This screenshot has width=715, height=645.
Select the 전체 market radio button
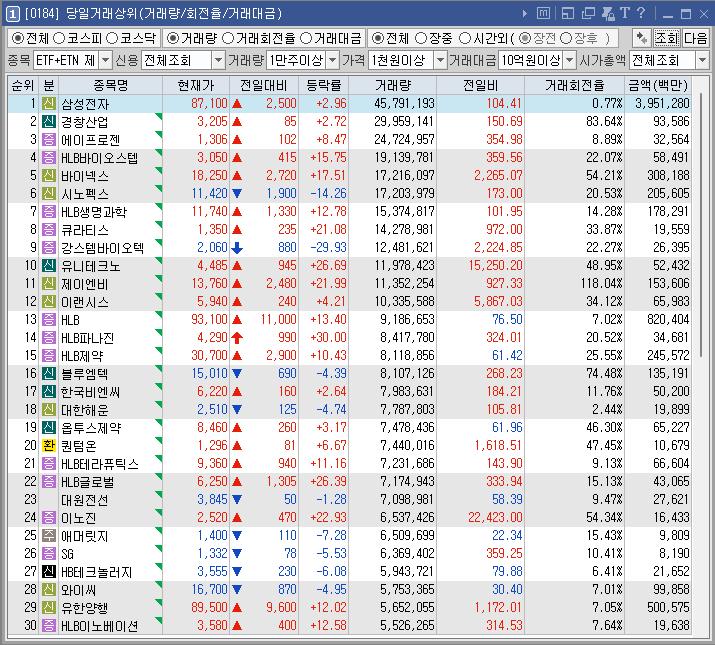[17, 38]
